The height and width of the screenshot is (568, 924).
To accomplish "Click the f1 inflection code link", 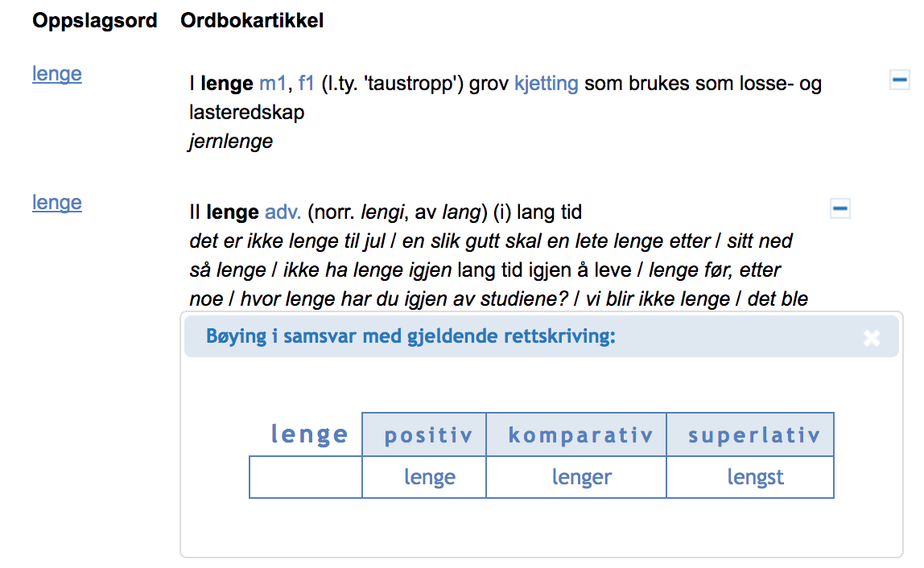I will coord(306,83).
